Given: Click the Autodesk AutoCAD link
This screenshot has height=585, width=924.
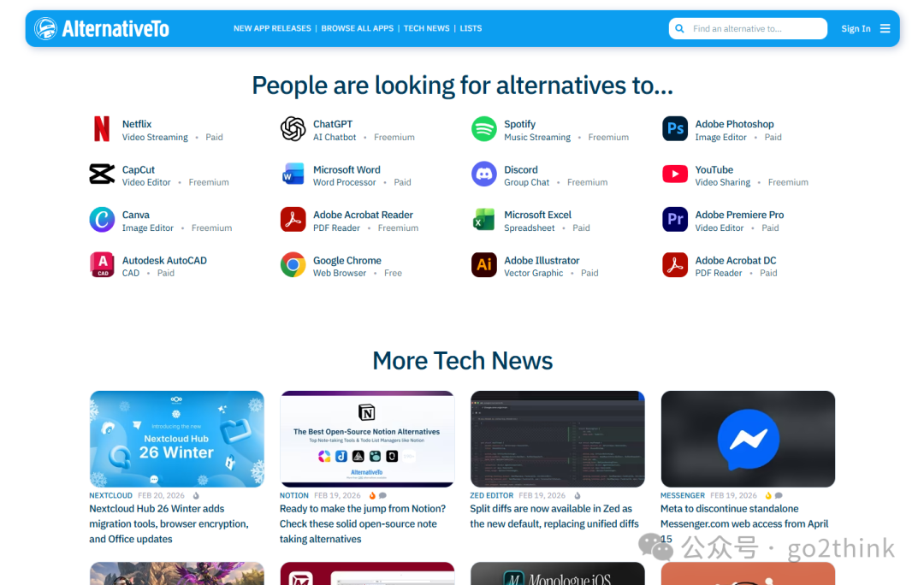Looking at the screenshot, I should [164, 260].
